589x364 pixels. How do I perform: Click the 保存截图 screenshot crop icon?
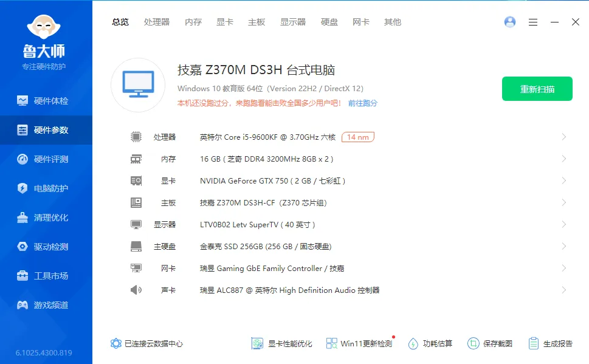pyautogui.click(x=474, y=343)
